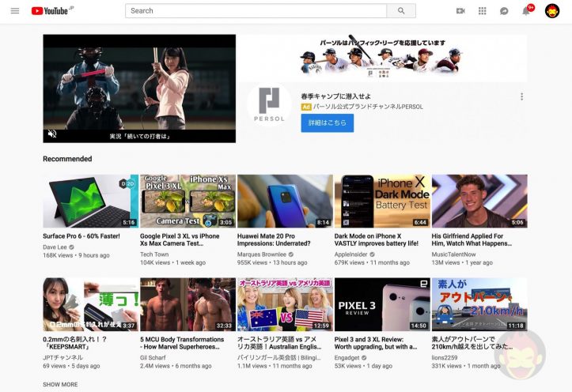Click title 0.2mmの名刺入れ KEEPSMART
This screenshot has height=392, width=572.
click(75, 343)
